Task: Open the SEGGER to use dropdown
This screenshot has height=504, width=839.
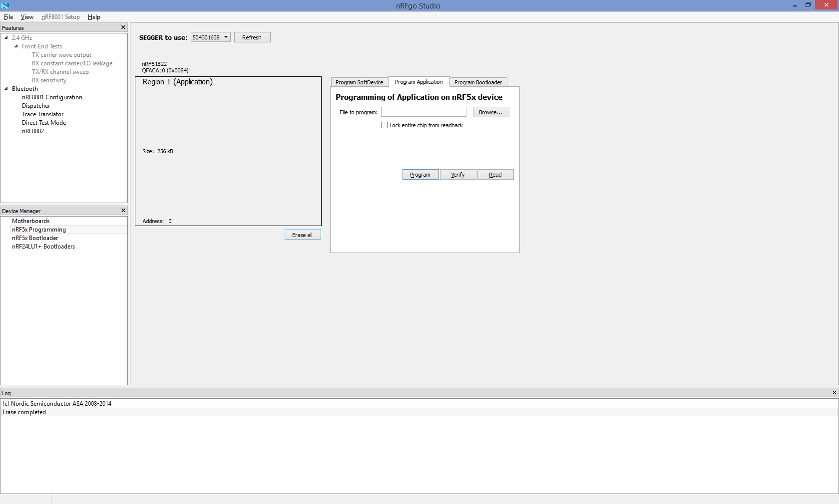Action: 211,37
